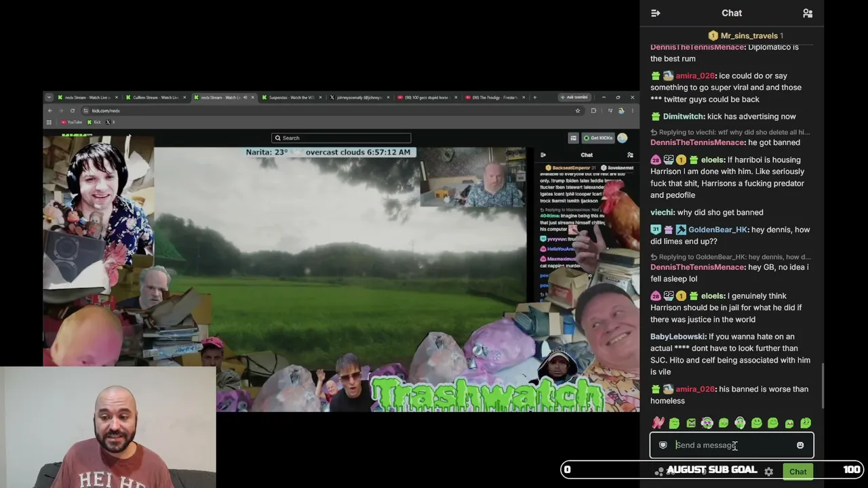
Task: Close the Suspendas tab
Action: coord(321,98)
